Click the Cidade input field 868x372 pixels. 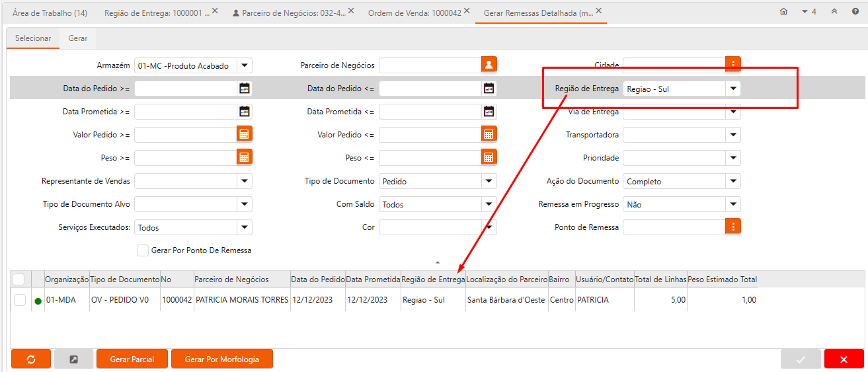674,65
